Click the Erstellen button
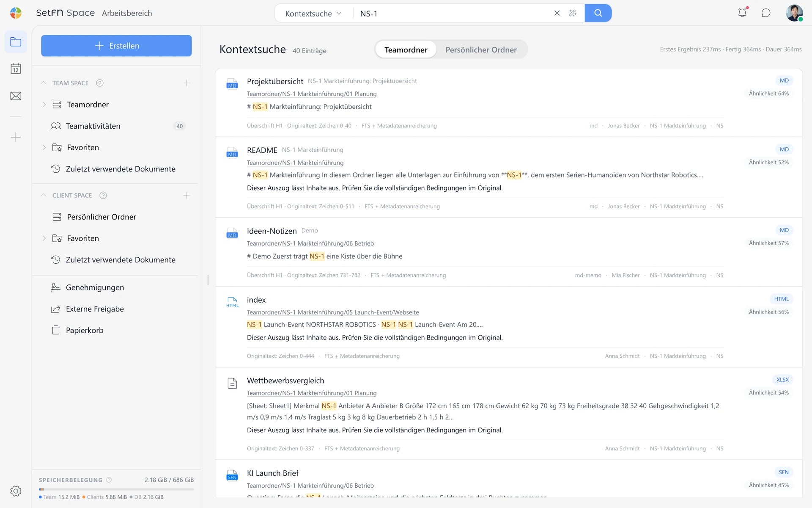 pyautogui.click(x=116, y=46)
